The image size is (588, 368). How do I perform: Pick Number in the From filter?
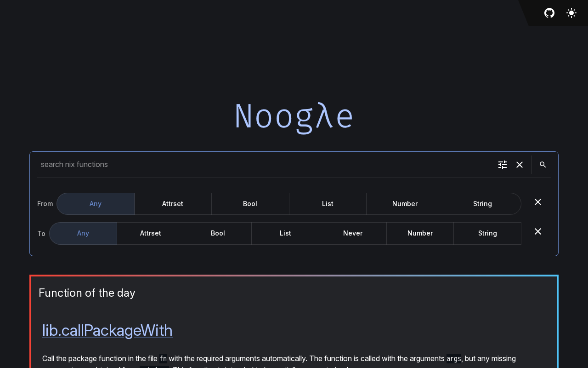coord(405,204)
